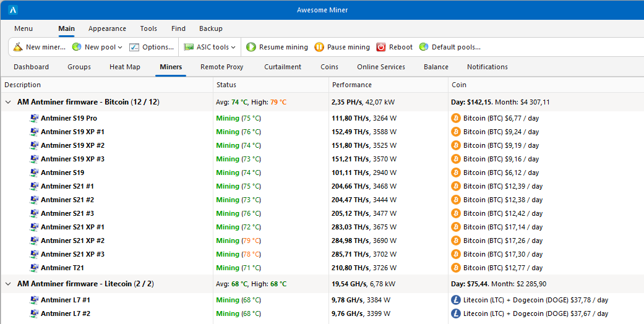This screenshot has width=644, height=324.
Task: Click computer icon for Antminer S19 Pro
Action: click(34, 118)
